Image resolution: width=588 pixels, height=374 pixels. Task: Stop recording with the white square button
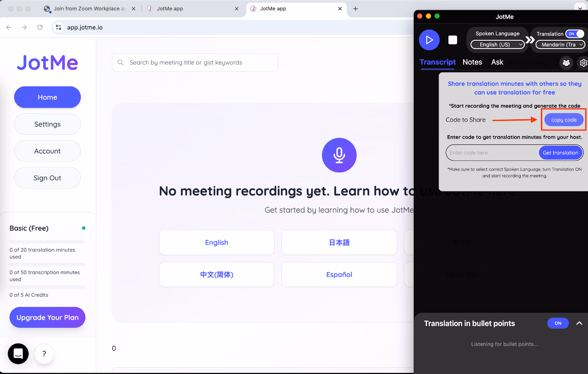453,40
